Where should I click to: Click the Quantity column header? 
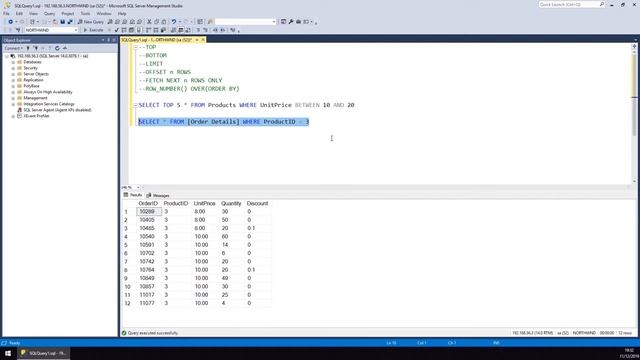click(x=231, y=203)
